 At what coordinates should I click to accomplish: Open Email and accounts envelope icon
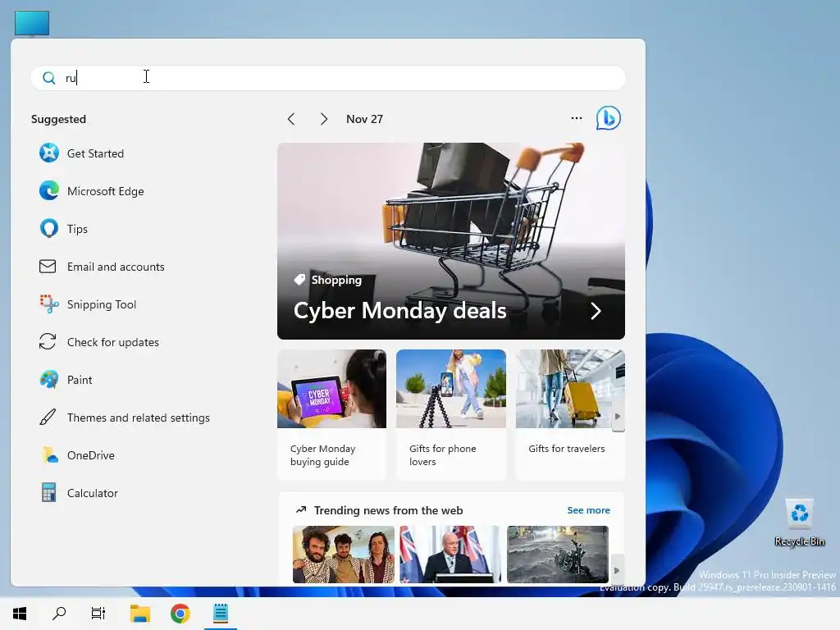point(48,267)
